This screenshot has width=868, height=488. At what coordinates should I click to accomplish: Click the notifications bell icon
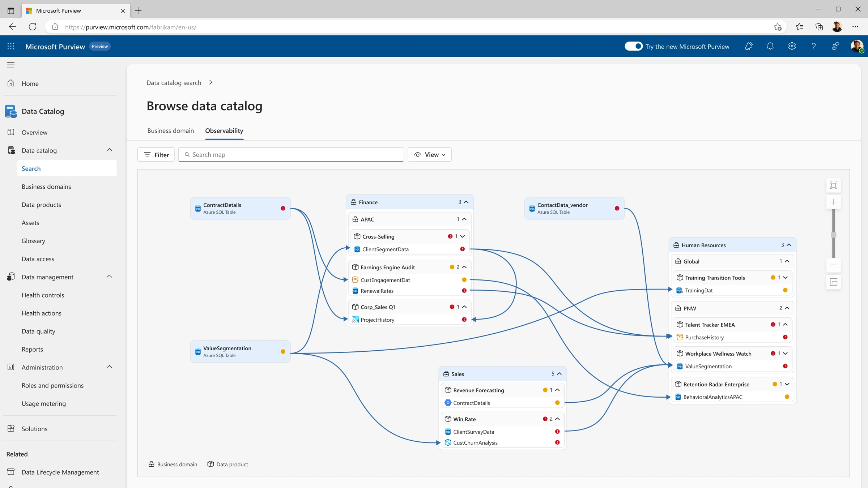770,46
